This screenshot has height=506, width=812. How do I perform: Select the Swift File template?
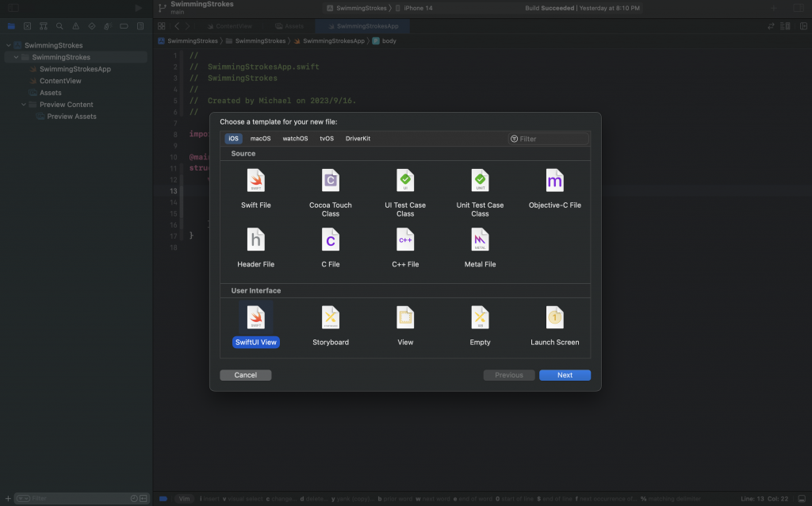(x=256, y=189)
